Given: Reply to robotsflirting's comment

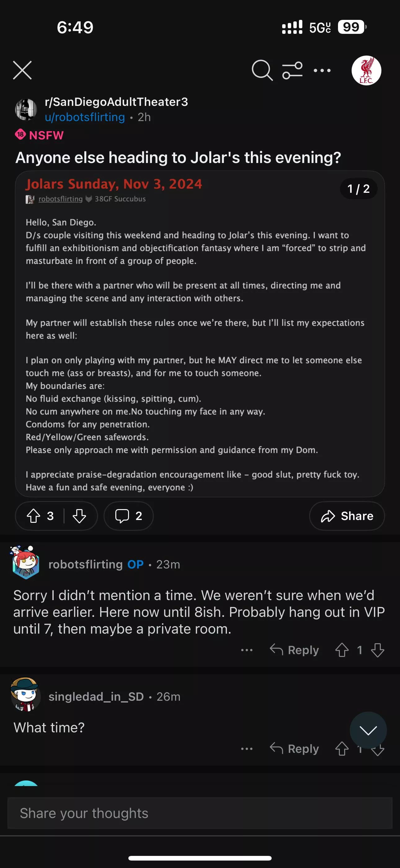Looking at the screenshot, I should (295, 650).
